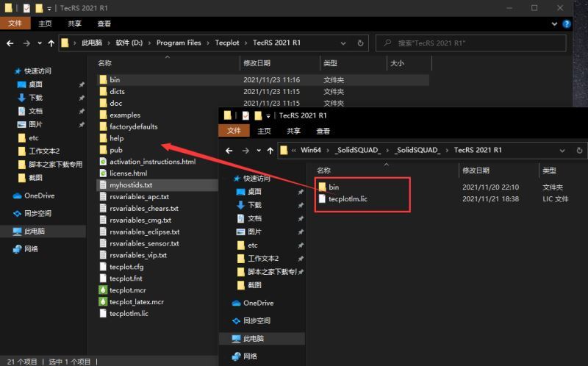Click OneDrive cloud icon in rear sidebar
Screen dimensions: 588x366
point(17,195)
